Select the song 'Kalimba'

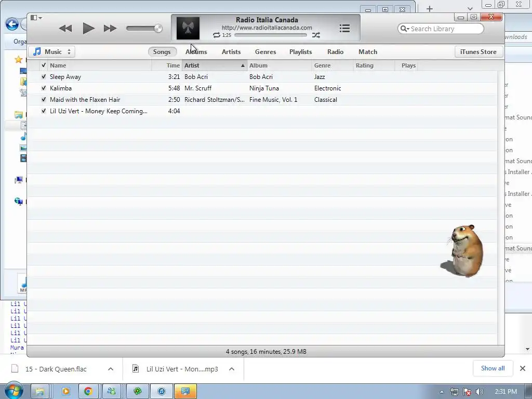point(61,88)
